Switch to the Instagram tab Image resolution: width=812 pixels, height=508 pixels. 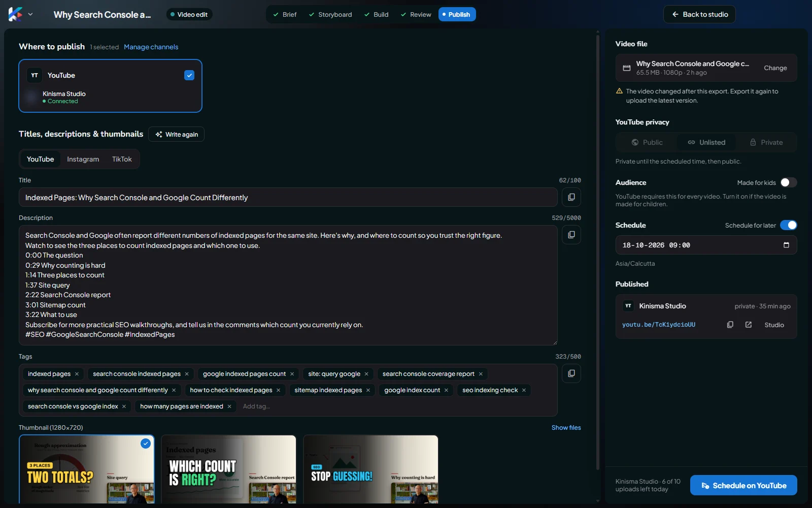pyautogui.click(x=83, y=159)
